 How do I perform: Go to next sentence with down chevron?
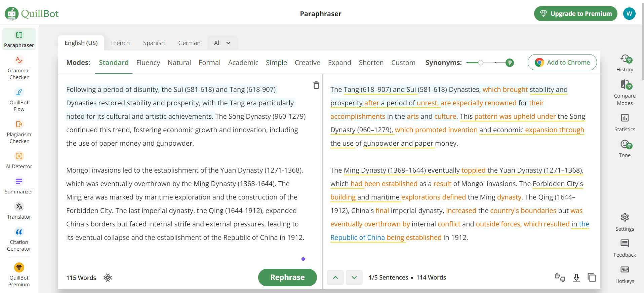point(354,278)
